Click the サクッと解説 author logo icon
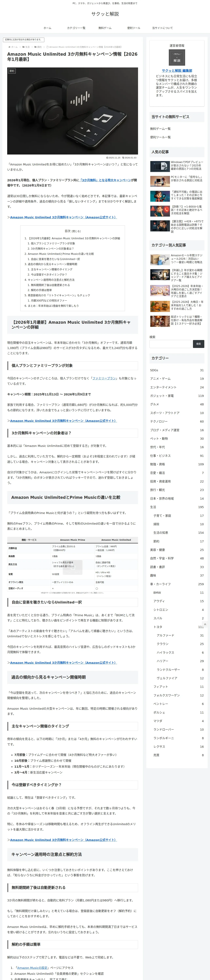 pyautogui.click(x=177, y=57)
